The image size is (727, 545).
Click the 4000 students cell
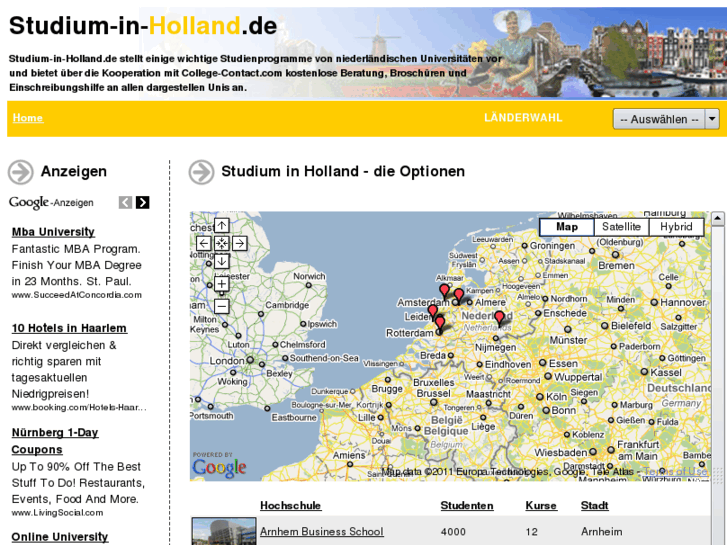pos(453,532)
